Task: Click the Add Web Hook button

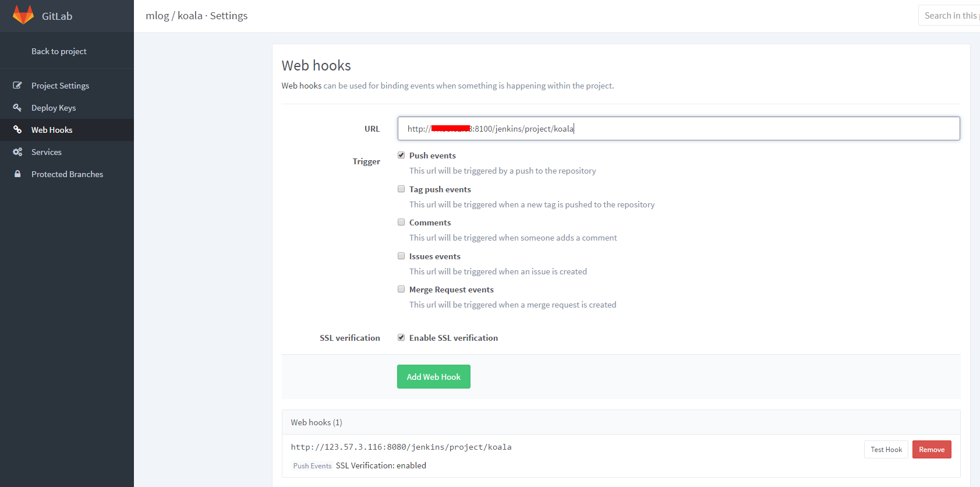Action: coord(434,377)
